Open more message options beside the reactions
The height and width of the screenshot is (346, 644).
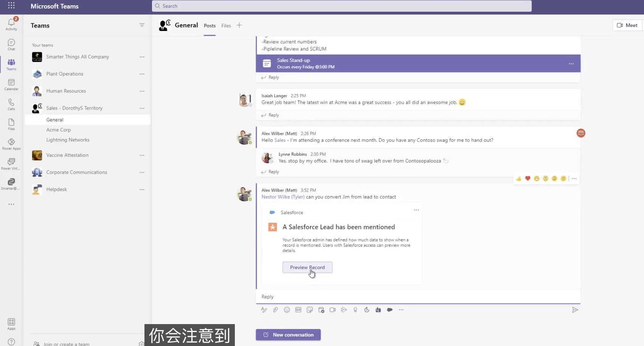(574, 179)
